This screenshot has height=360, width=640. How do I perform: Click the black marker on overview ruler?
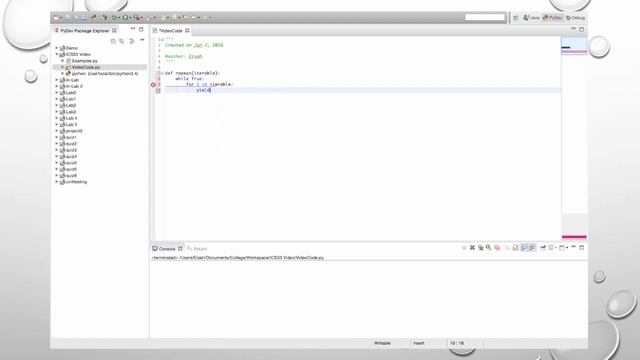point(566,47)
